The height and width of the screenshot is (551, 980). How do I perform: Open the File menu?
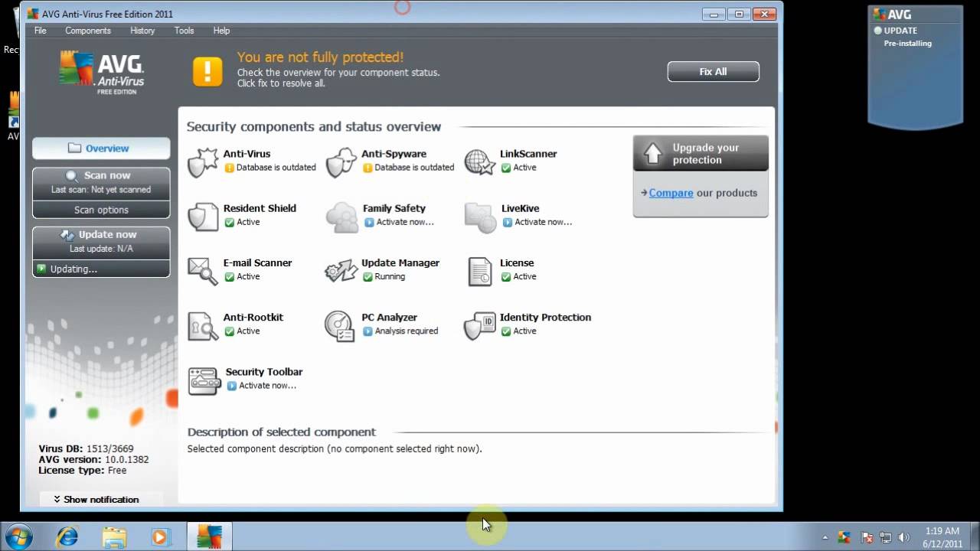click(x=41, y=31)
